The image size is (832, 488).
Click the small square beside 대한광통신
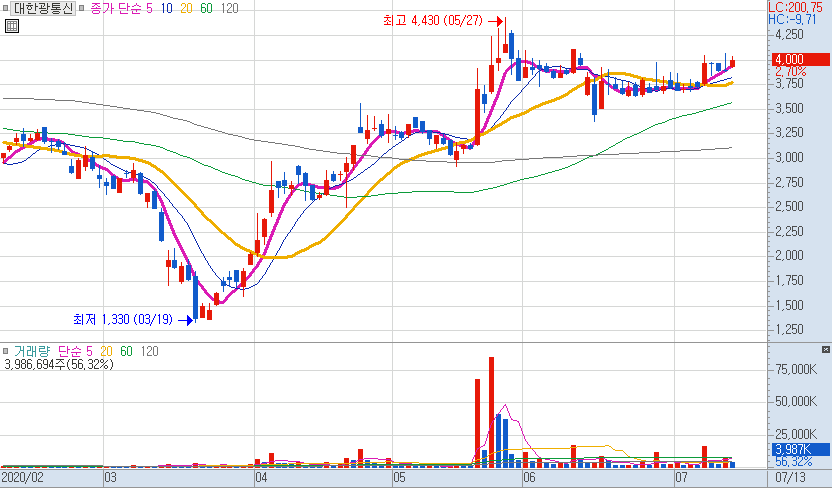coord(5,8)
